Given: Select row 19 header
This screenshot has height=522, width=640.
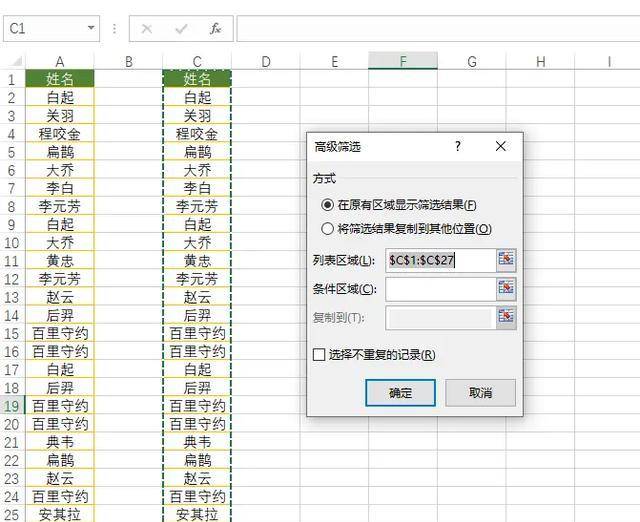Looking at the screenshot, I should click(12, 406).
